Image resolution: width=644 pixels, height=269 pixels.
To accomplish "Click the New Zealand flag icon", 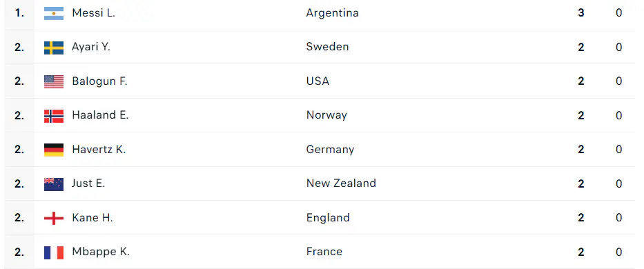I will point(54,184).
